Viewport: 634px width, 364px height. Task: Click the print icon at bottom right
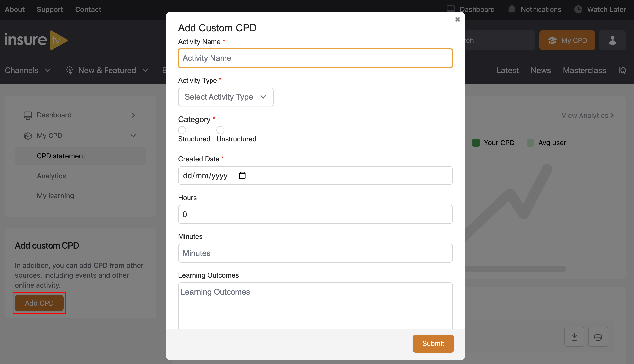tap(598, 336)
